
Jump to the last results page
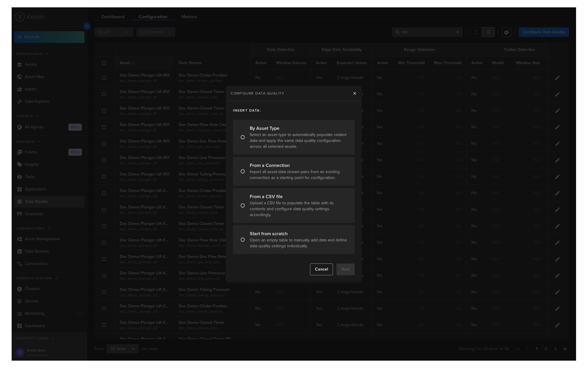point(565,349)
